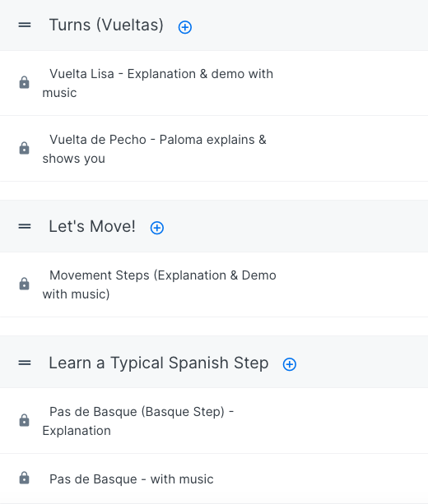428x504 pixels.
Task: Click the empty space in the Vuelta Lisa row
Action: [x=351, y=83]
